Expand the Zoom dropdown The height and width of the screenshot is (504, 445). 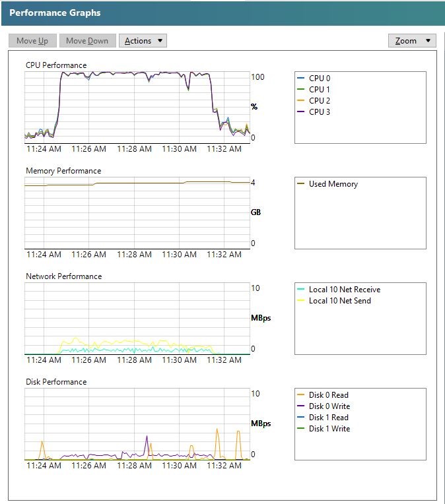tap(412, 41)
